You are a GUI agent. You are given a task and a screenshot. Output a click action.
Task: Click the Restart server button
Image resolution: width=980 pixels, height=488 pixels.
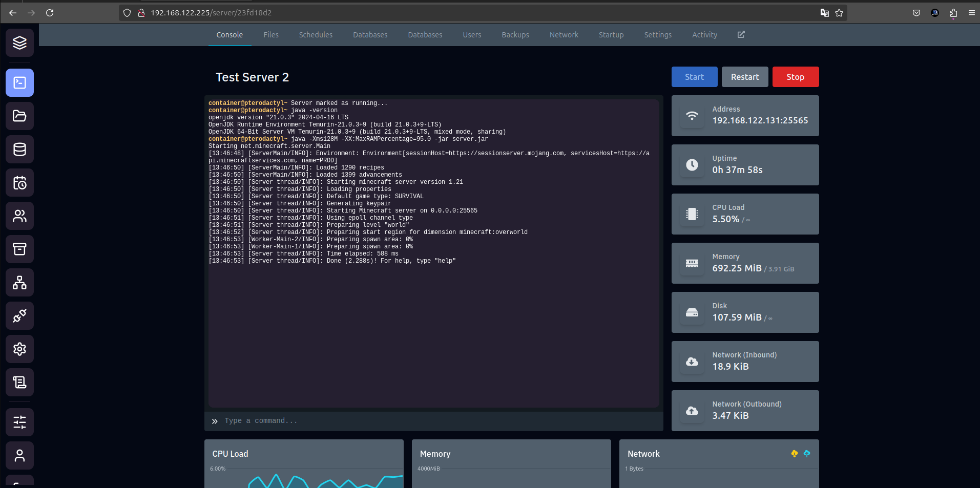(x=745, y=77)
